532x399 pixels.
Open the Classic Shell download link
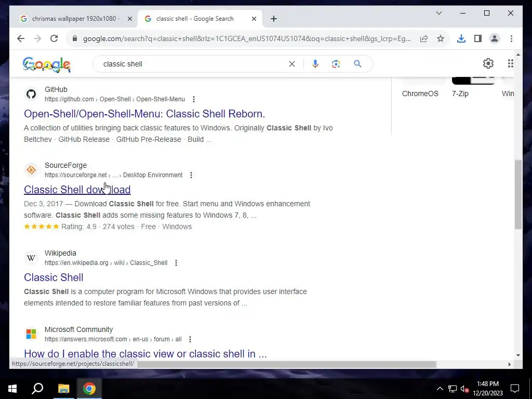[x=77, y=190]
